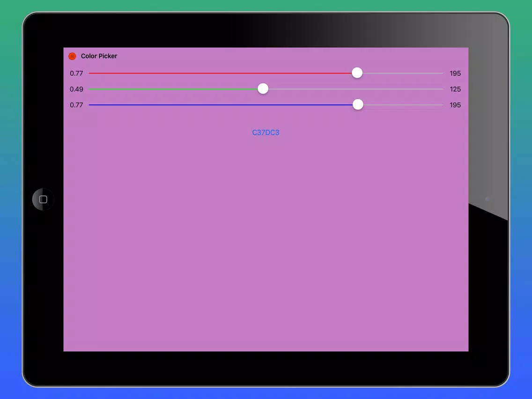The image size is (532, 399).
Task: Click the red channel value 195
Action: click(455, 73)
